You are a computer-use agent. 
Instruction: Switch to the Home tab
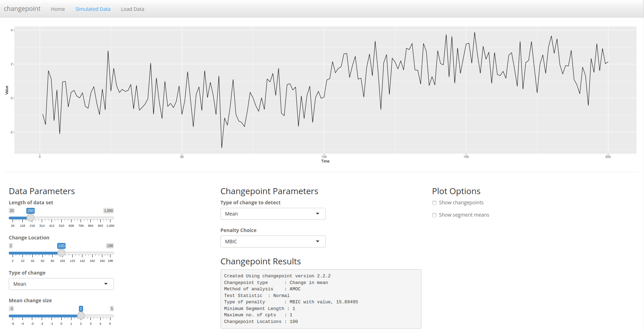pos(57,9)
